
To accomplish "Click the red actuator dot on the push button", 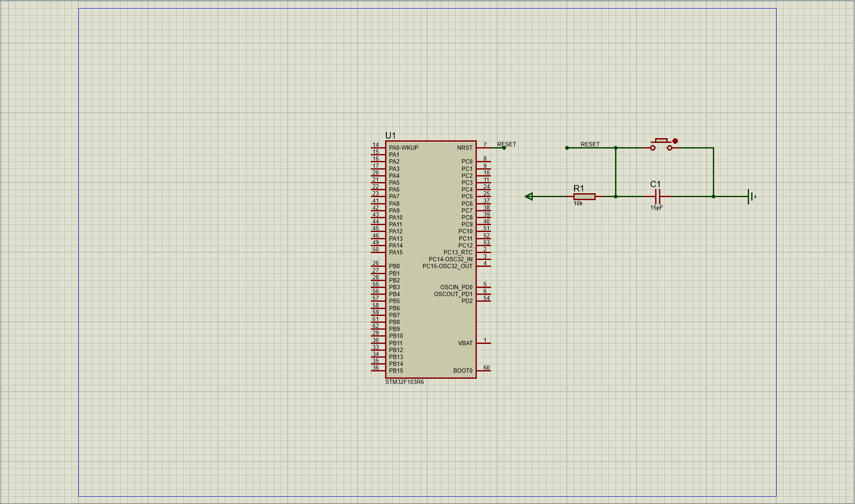I will point(675,141).
